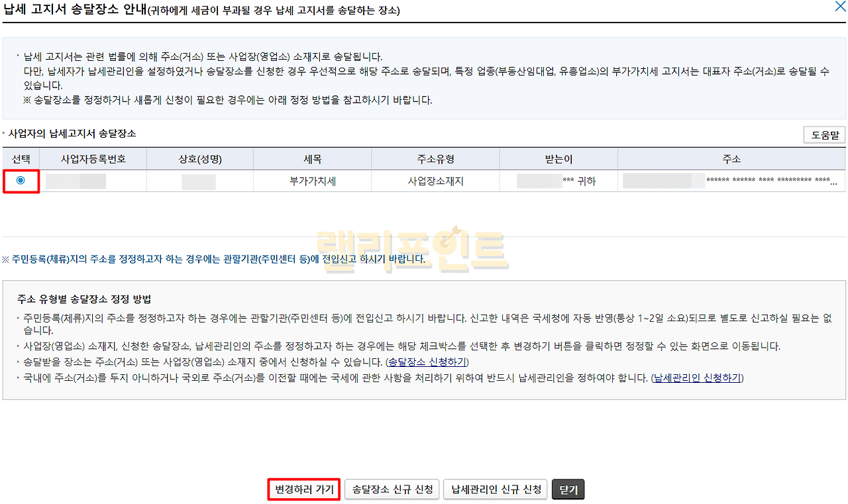Open the 납세관리인 신청하기 link
The height and width of the screenshot is (504, 848).
(698, 378)
